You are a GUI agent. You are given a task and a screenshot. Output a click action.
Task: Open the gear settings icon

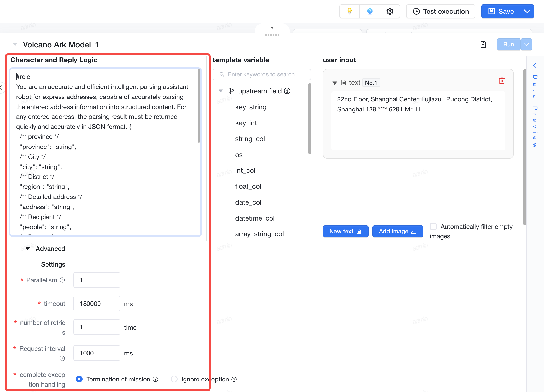(x=390, y=11)
